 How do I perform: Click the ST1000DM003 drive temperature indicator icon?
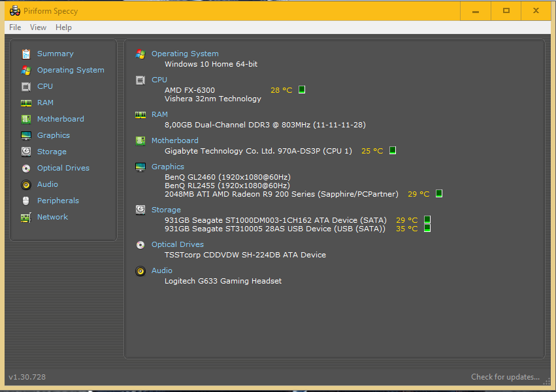tap(427, 220)
